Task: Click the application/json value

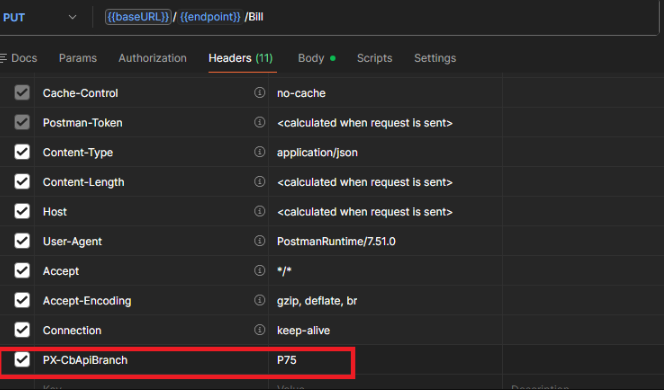Action: (317, 152)
